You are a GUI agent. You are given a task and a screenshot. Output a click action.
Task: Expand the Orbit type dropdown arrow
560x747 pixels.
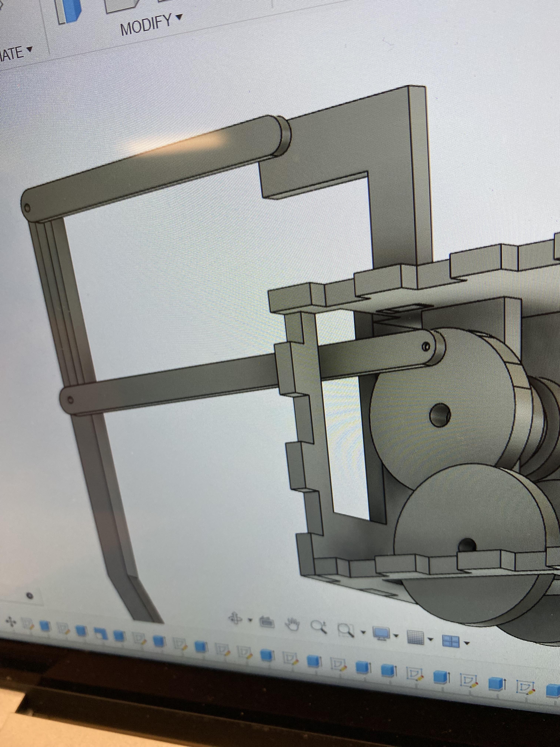(x=250, y=620)
